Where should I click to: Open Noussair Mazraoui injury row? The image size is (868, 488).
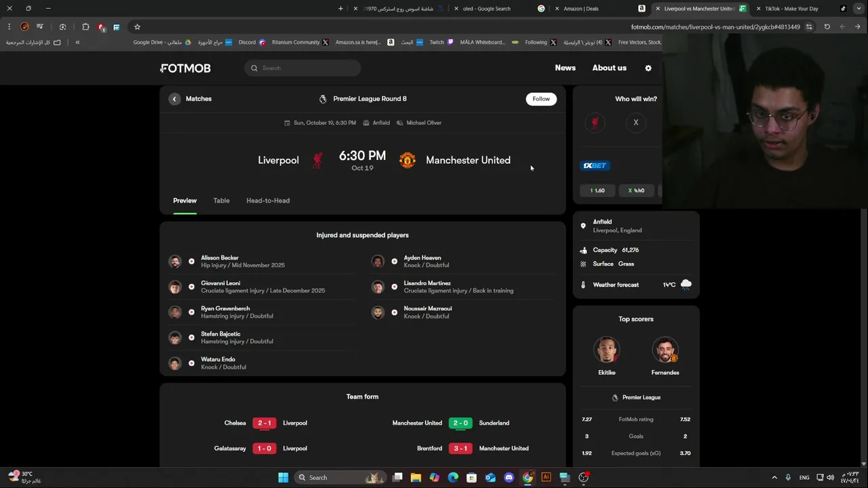tap(464, 312)
